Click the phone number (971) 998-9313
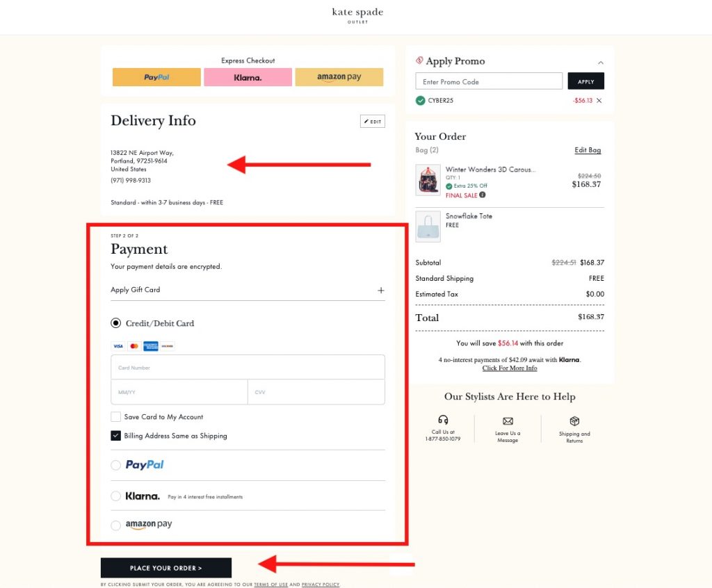The width and height of the screenshot is (712, 588). [x=131, y=180]
